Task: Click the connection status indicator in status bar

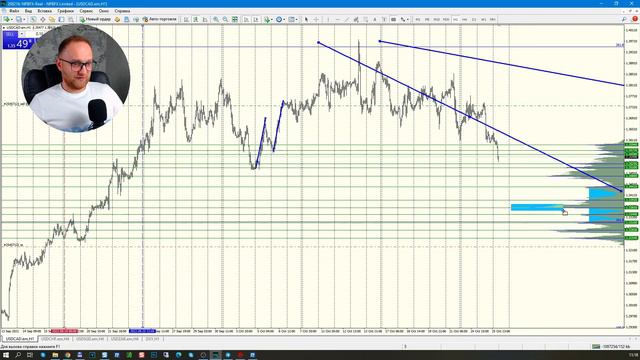Action: (611, 347)
